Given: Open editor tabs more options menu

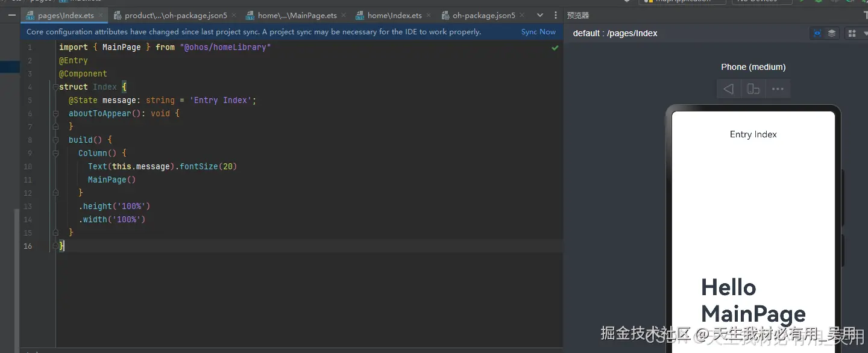Looking at the screenshot, I should point(556,16).
